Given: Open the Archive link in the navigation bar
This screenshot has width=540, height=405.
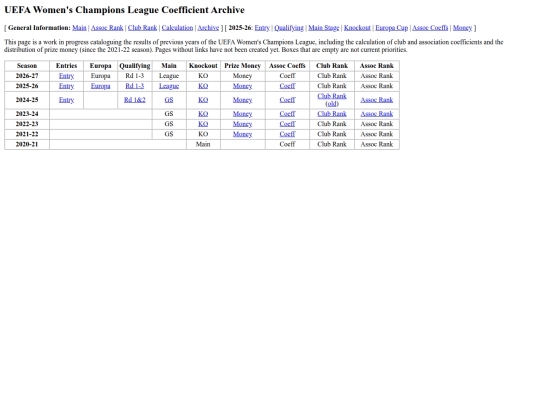Looking at the screenshot, I should (x=208, y=28).
